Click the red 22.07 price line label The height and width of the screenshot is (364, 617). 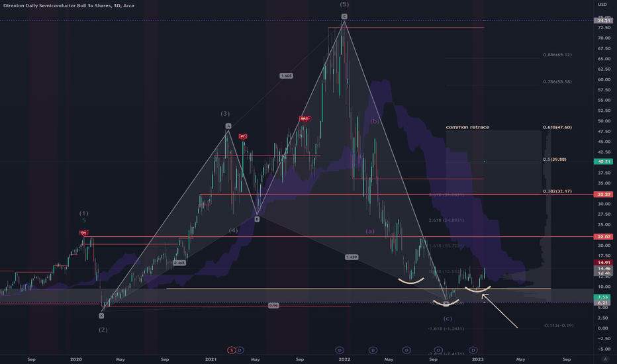coord(604,236)
